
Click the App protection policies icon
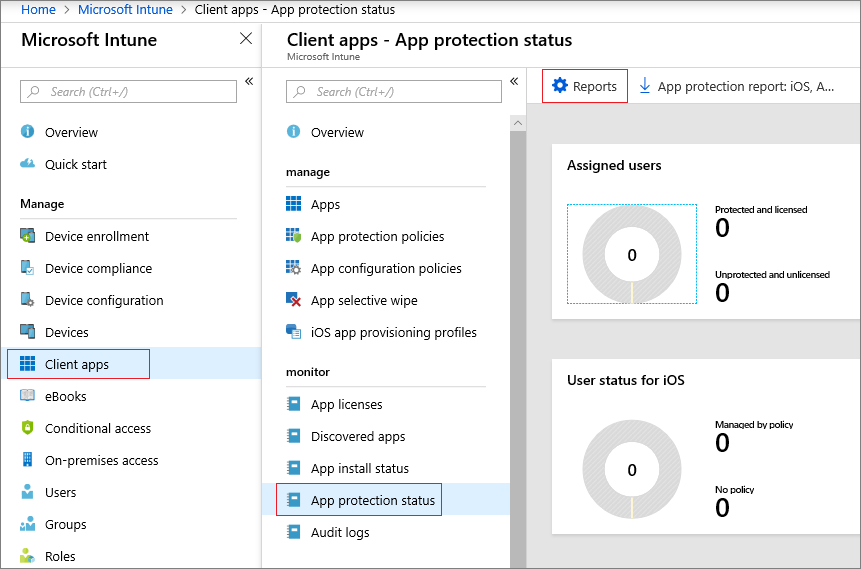pyautogui.click(x=293, y=237)
